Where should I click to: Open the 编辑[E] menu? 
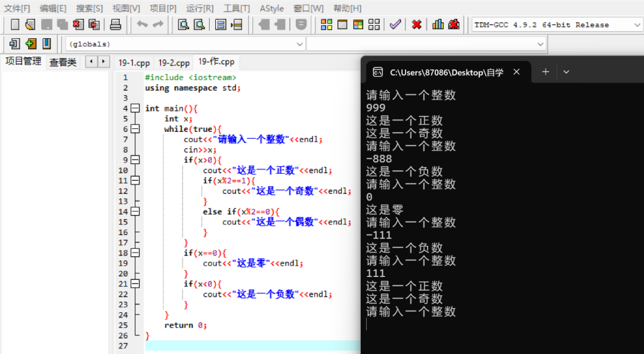(x=53, y=8)
